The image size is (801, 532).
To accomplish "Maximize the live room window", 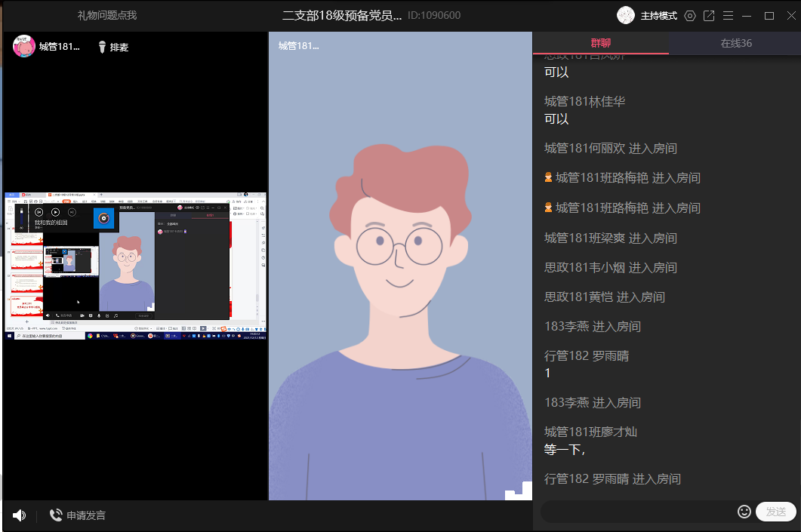I will [x=769, y=16].
